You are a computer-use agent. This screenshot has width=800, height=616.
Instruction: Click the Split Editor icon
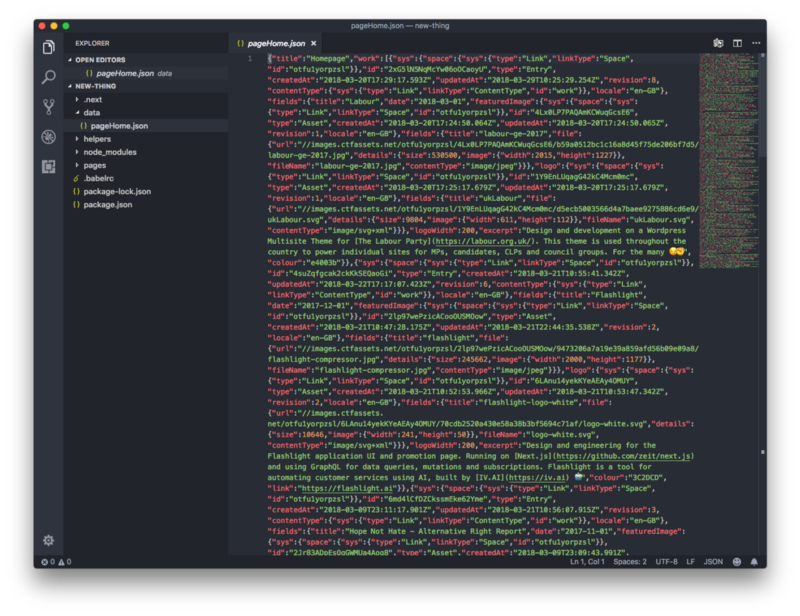pos(738,43)
